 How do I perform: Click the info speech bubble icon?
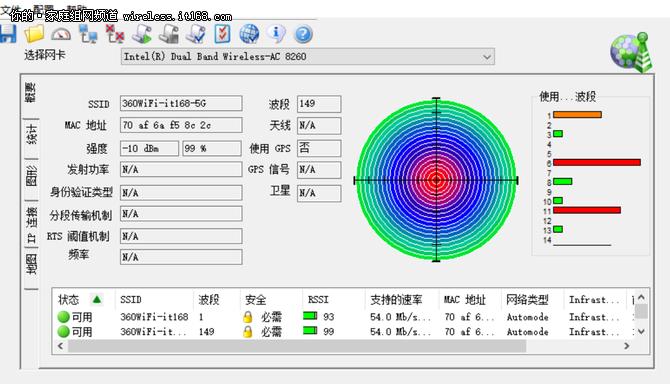(276, 34)
